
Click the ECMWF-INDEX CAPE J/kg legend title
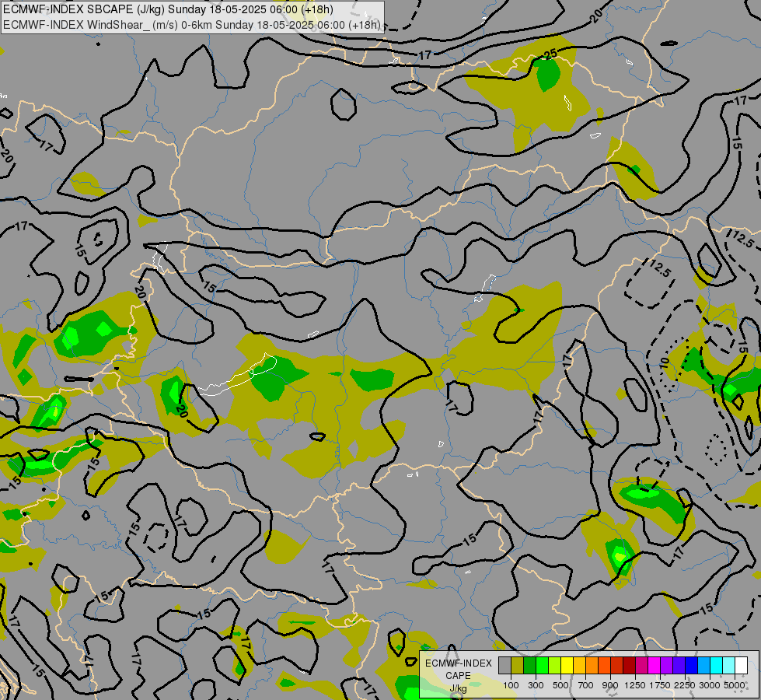click(x=458, y=676)
